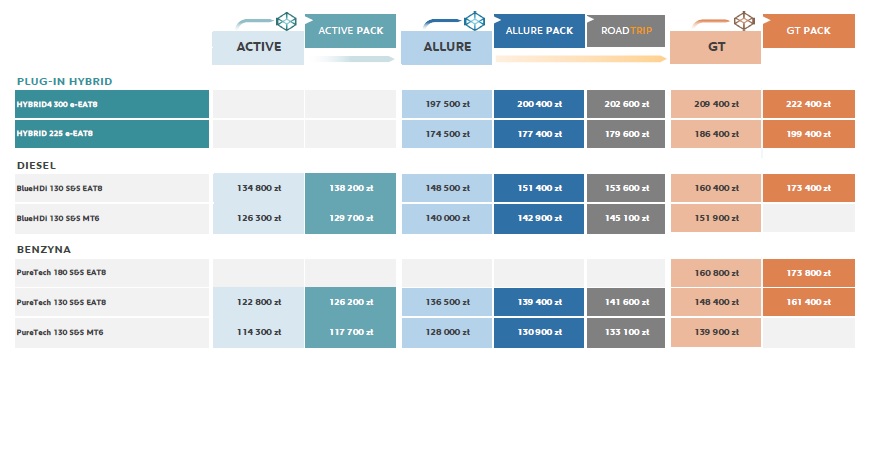The height and width of the screenshot is (460, 874).
Task: Click the 173 800 zł GT Pack price
Action: 809,273
